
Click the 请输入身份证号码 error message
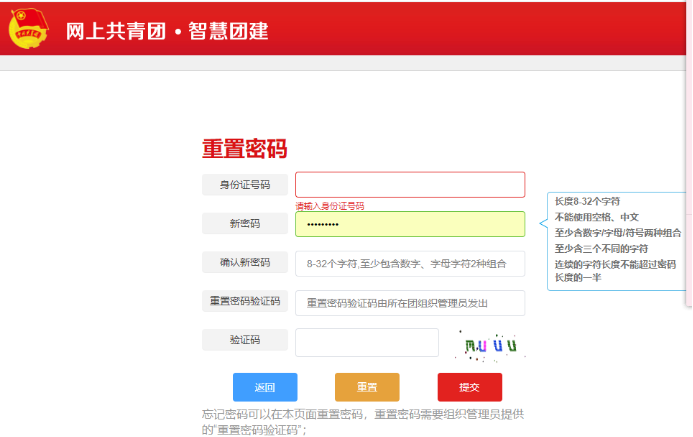329,206
